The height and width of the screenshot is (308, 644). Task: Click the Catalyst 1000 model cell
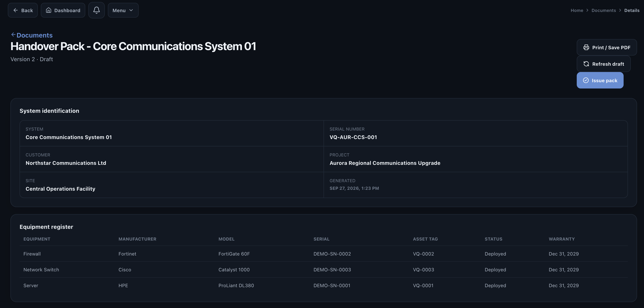pos(234,269)
